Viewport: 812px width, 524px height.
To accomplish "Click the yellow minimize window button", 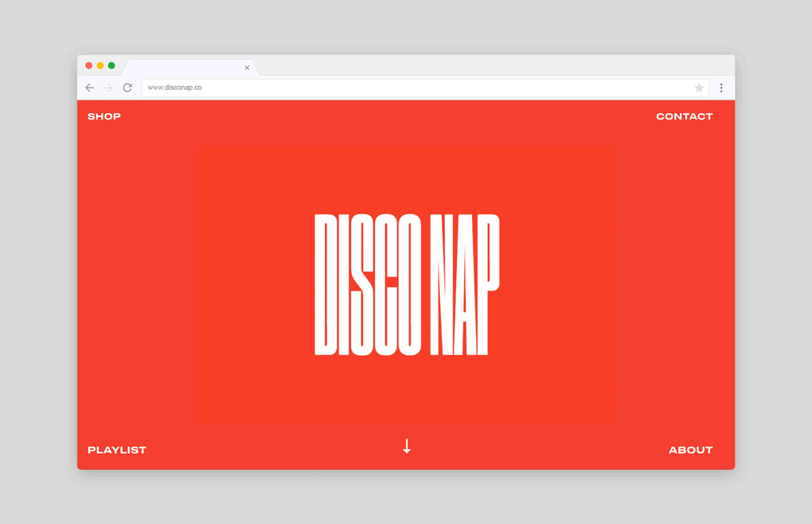I will tap(100, 66).
